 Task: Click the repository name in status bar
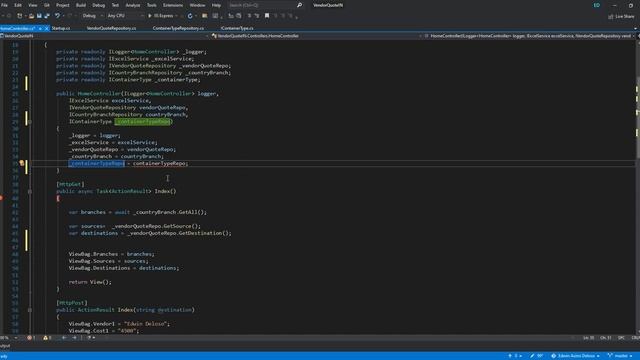pos(576,356)
